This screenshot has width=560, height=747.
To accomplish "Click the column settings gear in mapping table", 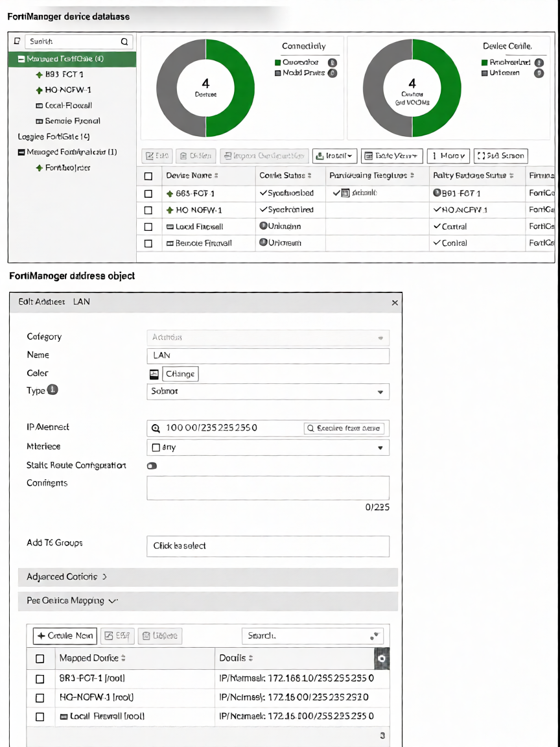I will click(x=382, y=658).
